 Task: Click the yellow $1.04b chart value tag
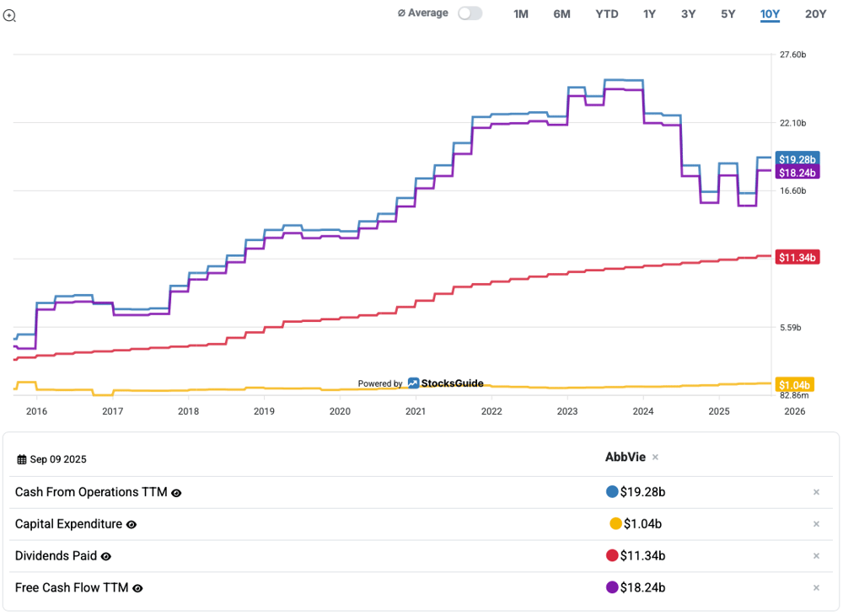[795, 385]
